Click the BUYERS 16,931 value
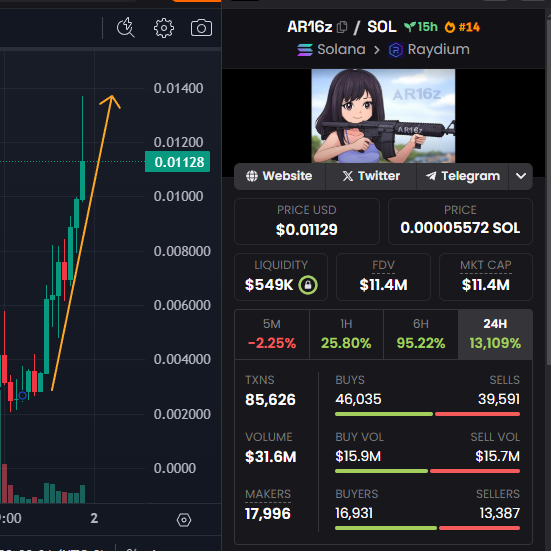 [x=354, y=513]
